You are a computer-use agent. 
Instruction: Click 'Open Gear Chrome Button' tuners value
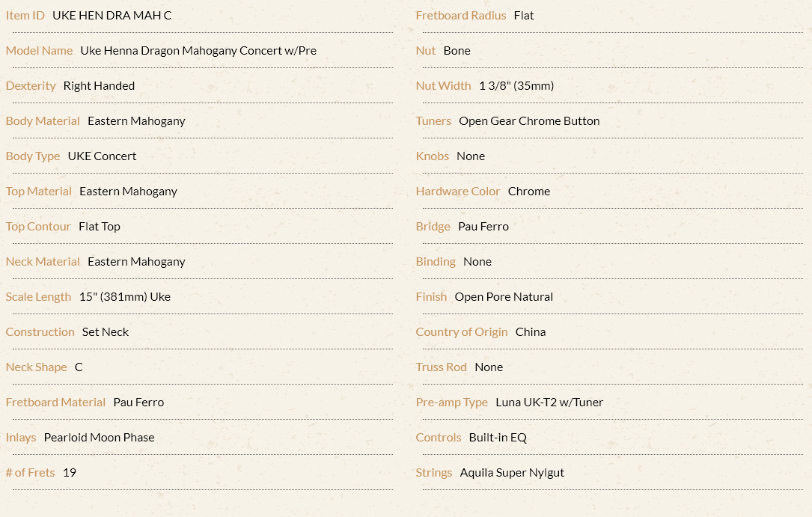(x=529, y=121)
